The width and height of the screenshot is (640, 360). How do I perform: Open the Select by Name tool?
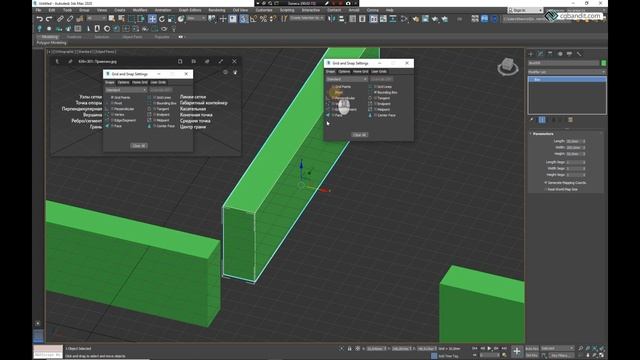click(x=121, y=19)
